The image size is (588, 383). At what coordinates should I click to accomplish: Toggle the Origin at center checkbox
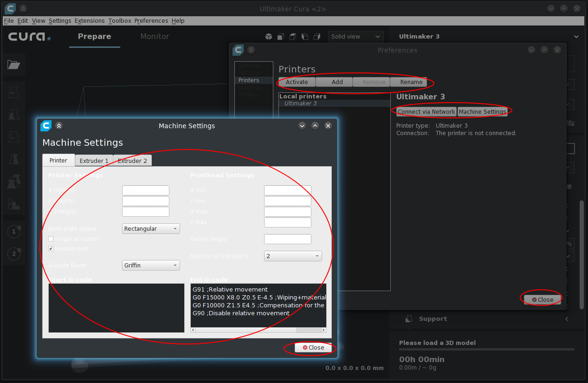coord(51,239)
